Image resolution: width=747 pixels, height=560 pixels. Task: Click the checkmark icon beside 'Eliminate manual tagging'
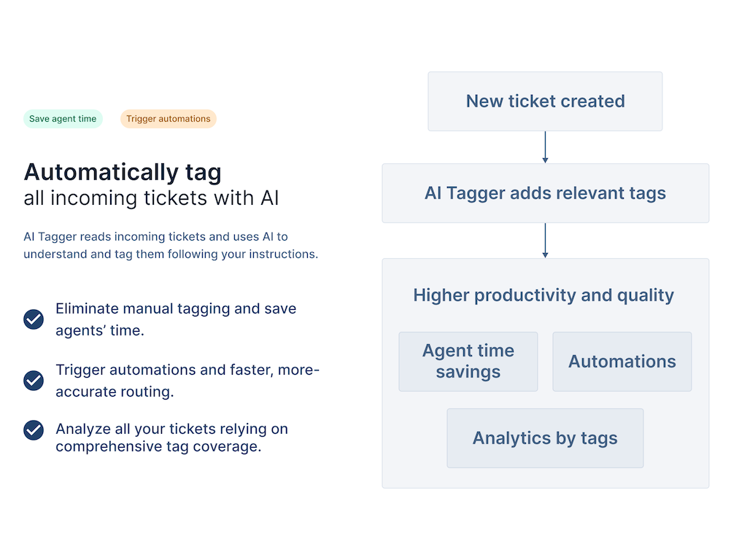[x=34, y=319]
